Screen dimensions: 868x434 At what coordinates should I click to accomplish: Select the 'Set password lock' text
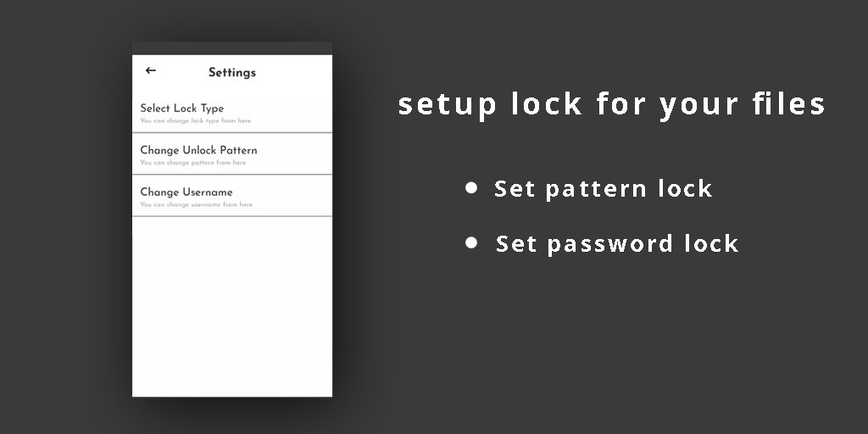(x=617, y=244)
